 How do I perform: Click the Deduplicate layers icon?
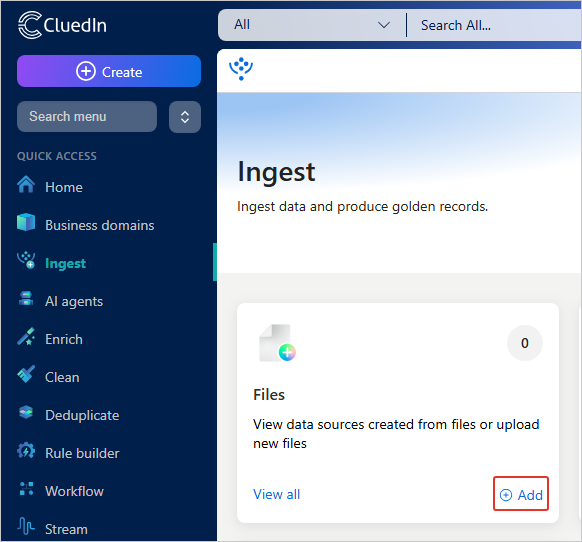click(x=26, y=412)
